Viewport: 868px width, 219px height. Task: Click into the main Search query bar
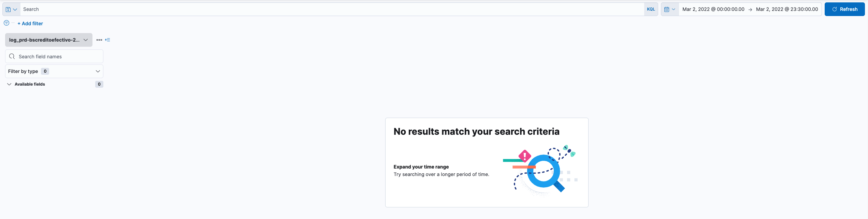coord(331,9)
